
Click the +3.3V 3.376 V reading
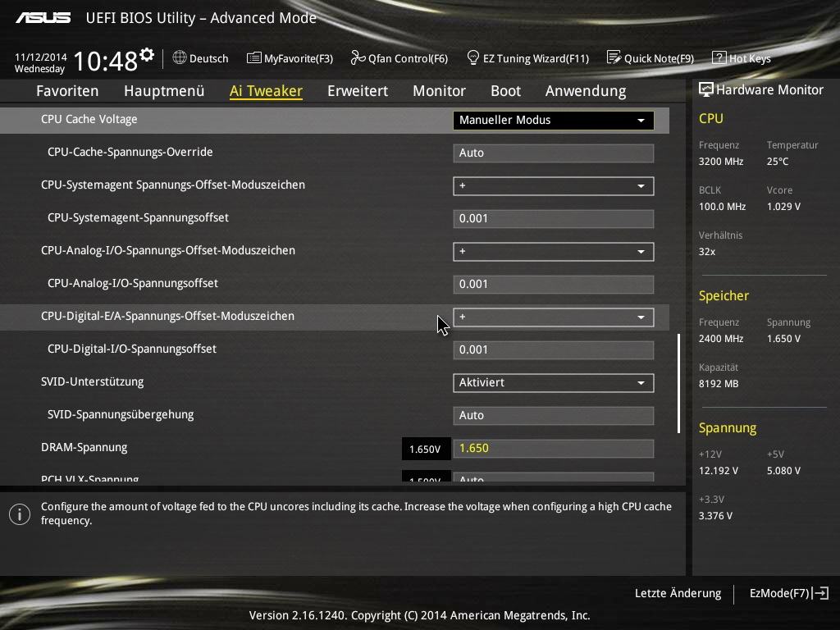[x=715, y=515]
